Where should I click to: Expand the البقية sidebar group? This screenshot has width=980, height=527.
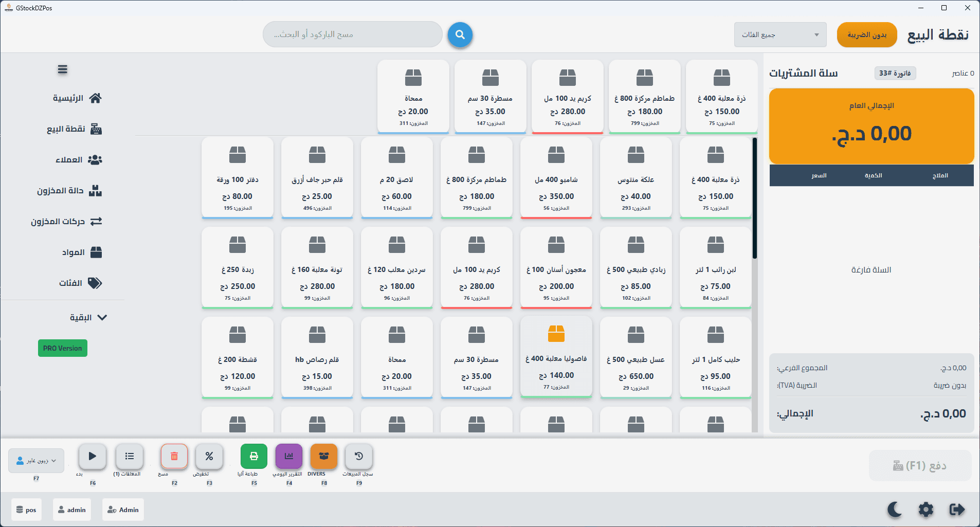[88, 318]
